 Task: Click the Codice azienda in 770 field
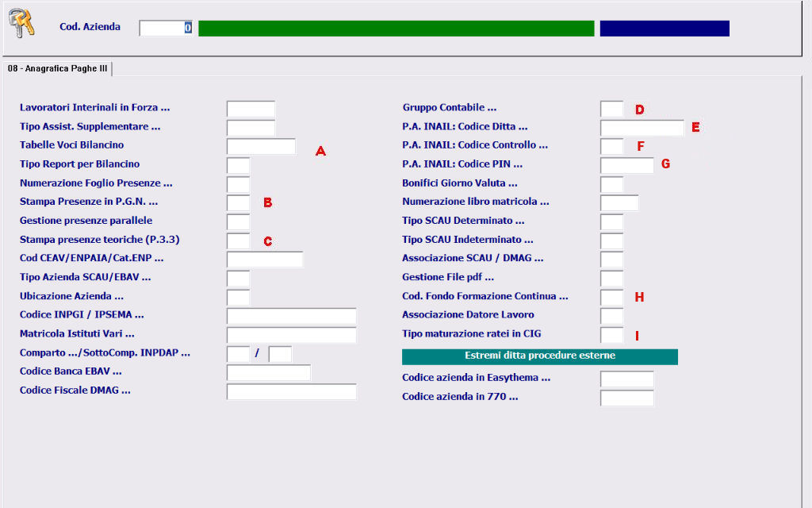tap(626, 398)
